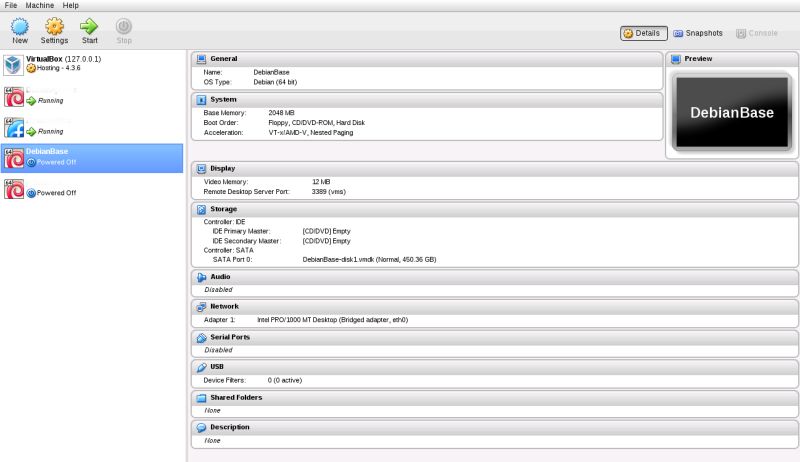Click the Hosting status gear icon
800x462 pixels.
pos(31,68)
